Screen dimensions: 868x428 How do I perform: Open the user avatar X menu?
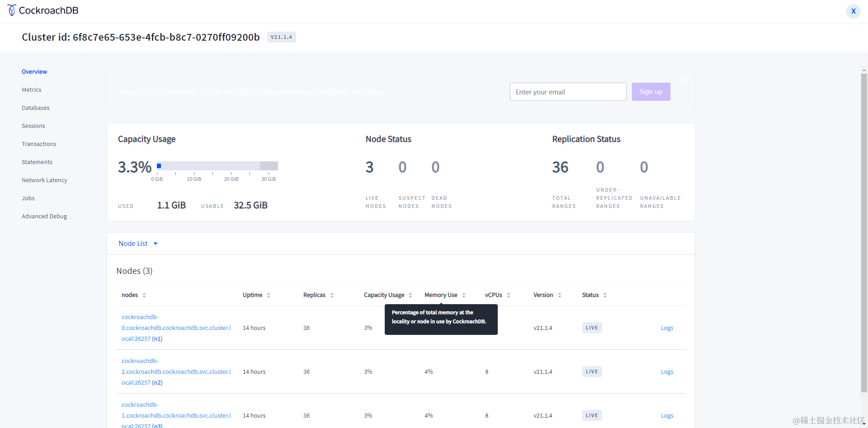tap(853, 11)
